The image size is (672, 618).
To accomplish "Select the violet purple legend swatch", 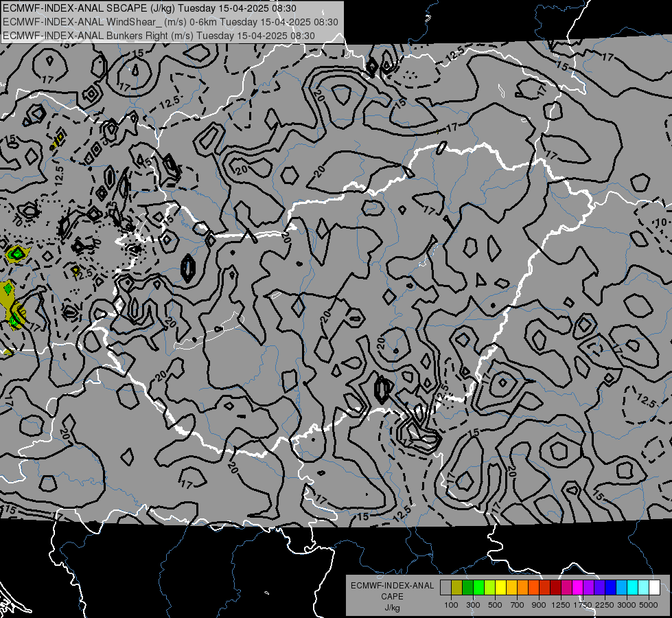I will click(x=588, y=588).
